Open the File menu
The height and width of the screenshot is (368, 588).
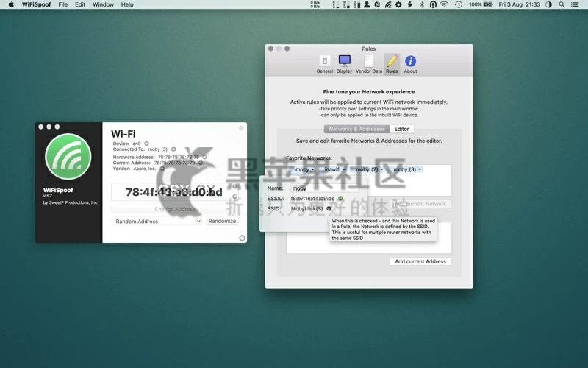click(63, 4)
